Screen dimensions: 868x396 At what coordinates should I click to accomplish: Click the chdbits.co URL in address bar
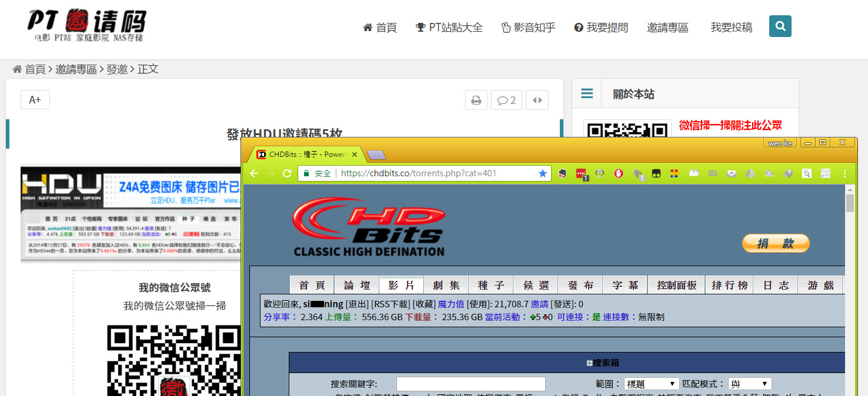(x=419, y=173)
